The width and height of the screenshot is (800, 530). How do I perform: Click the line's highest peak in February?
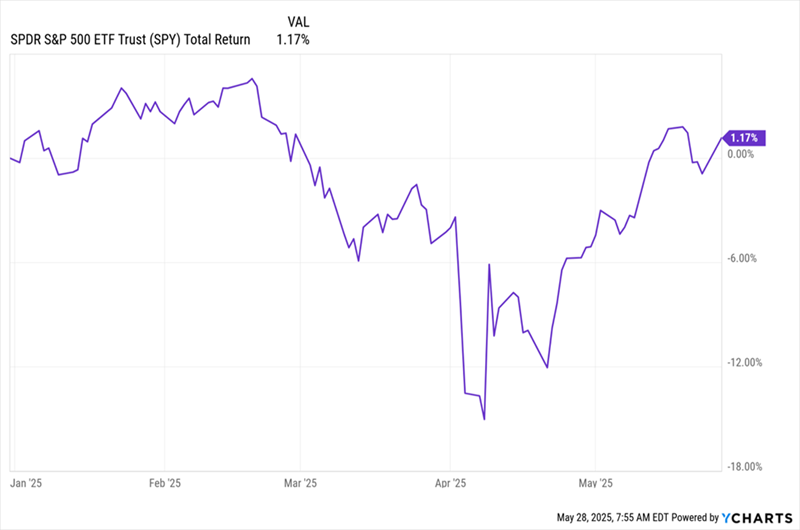[x=252, y=78]
